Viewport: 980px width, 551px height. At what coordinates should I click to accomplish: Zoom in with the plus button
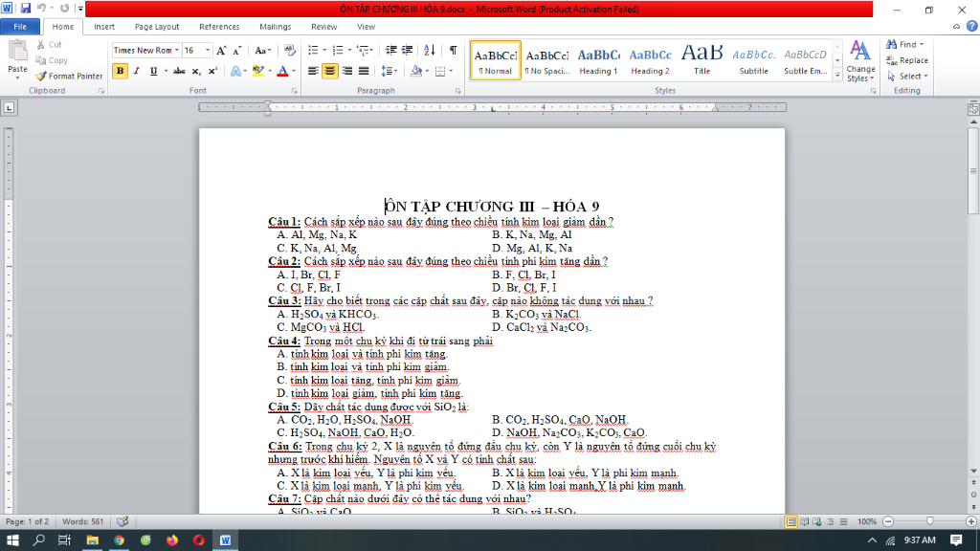click(x=970, y=521)
